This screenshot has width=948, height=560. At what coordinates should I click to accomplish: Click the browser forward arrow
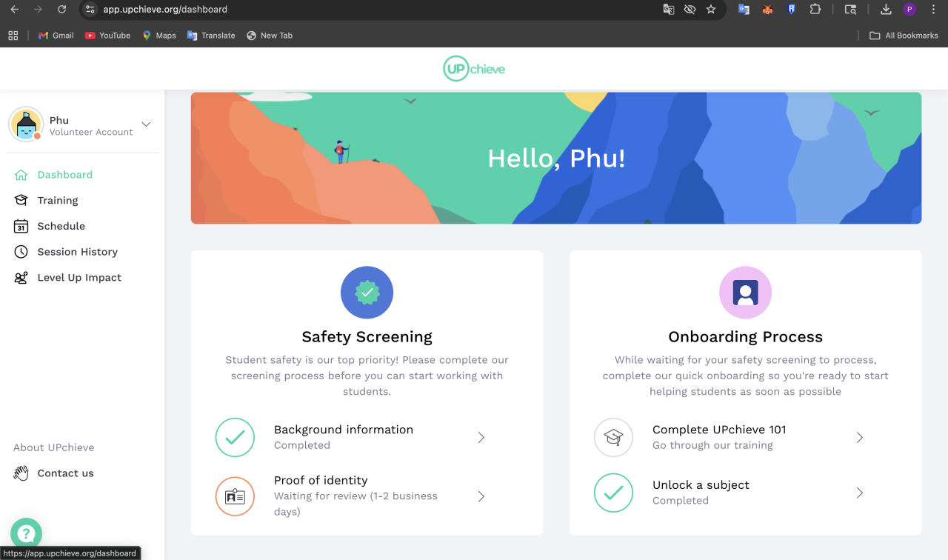38,10
